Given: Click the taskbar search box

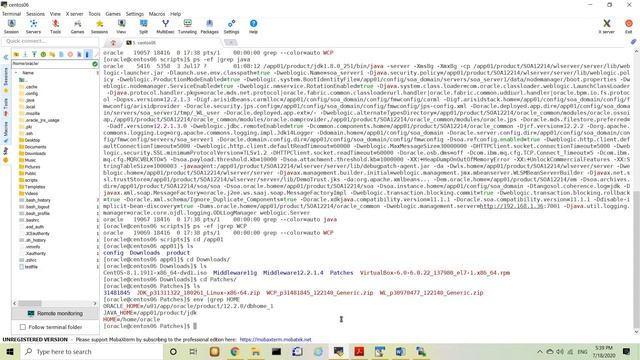Looking at the screenshot, I should [91, 351].
